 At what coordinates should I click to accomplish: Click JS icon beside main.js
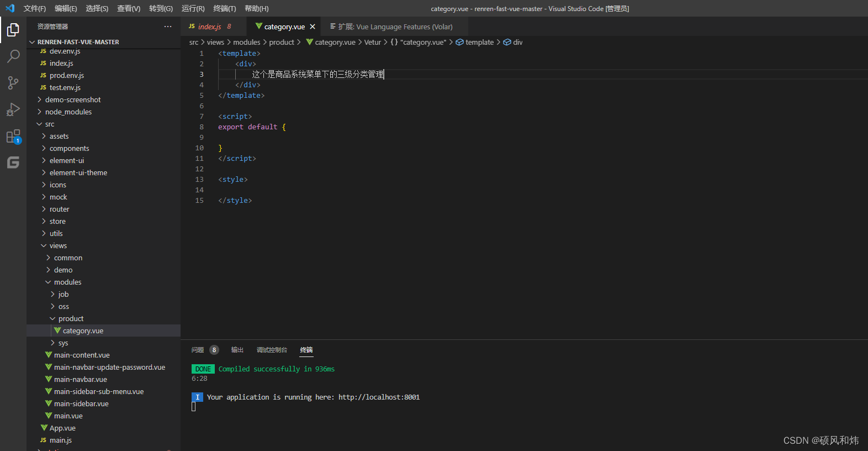(x=43, y=440)
